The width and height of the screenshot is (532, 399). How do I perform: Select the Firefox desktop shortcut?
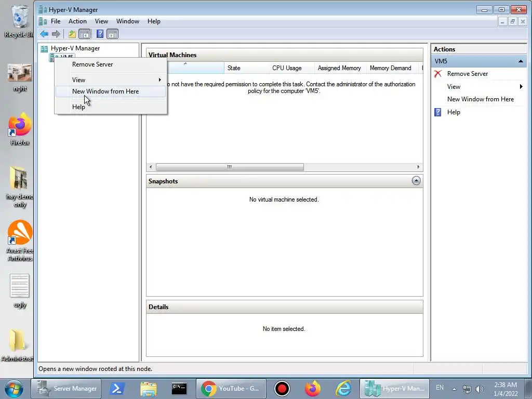click(20, 129)
